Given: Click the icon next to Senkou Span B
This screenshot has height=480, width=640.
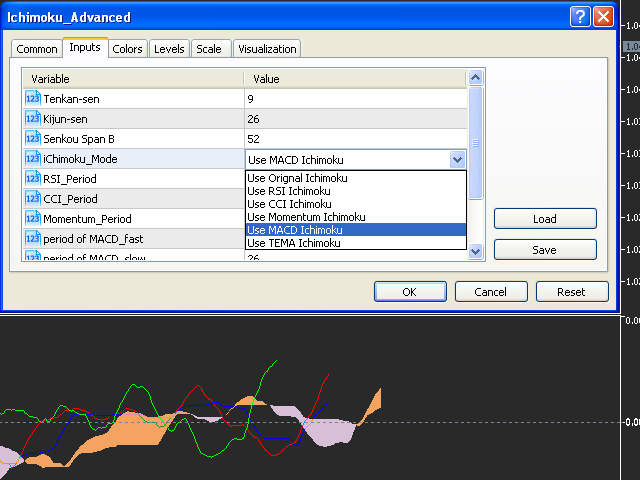Looking at the screenshot, I should pyautogui.click(x=32, y=138).
